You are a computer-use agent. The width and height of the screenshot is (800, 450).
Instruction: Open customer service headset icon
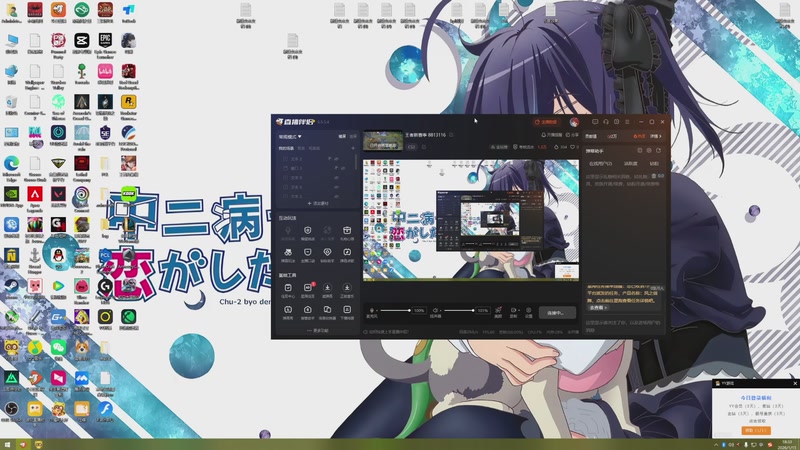click(606, 122)
